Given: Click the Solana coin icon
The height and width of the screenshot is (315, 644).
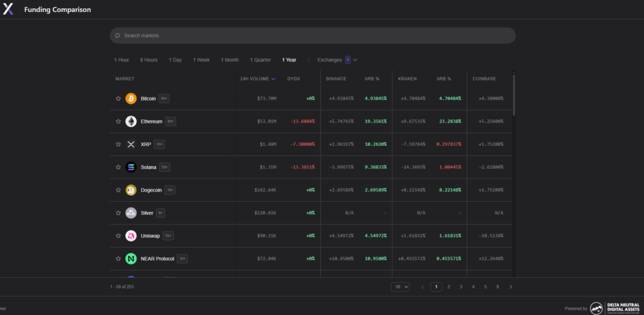Looking at the screenshot, I should click(x=131, y=167).
